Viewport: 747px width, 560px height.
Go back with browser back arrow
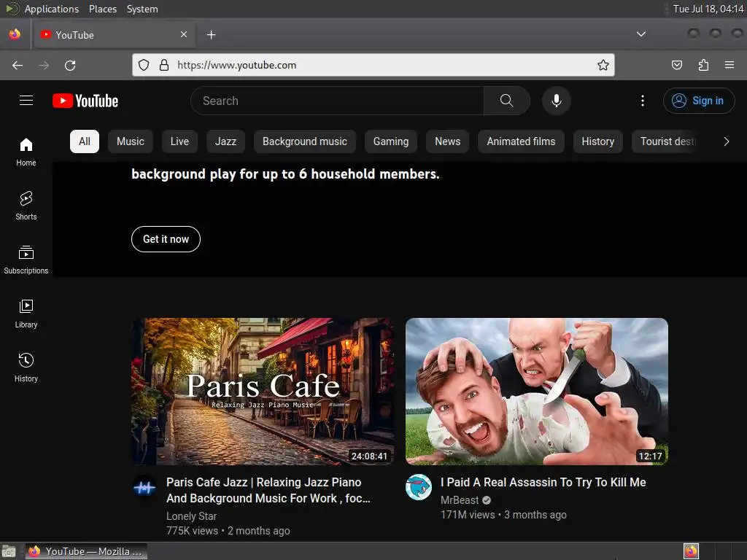18,65
